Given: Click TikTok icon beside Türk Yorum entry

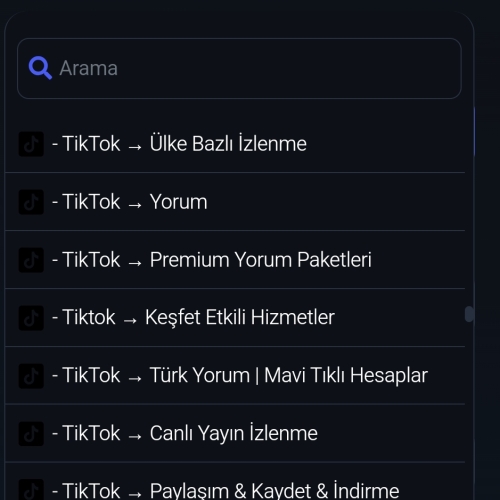Looking at the screenshot, I should tap(31, 376).
